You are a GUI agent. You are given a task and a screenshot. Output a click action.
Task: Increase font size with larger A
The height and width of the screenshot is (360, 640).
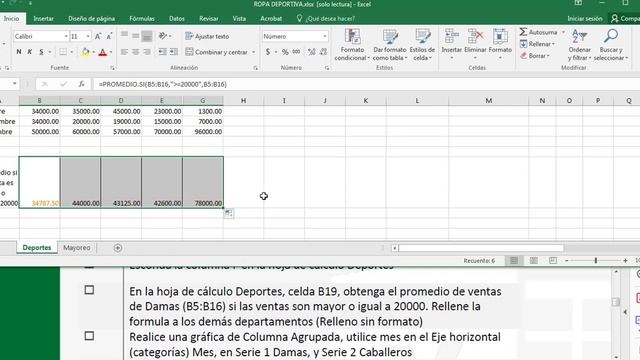pos(98,36)
